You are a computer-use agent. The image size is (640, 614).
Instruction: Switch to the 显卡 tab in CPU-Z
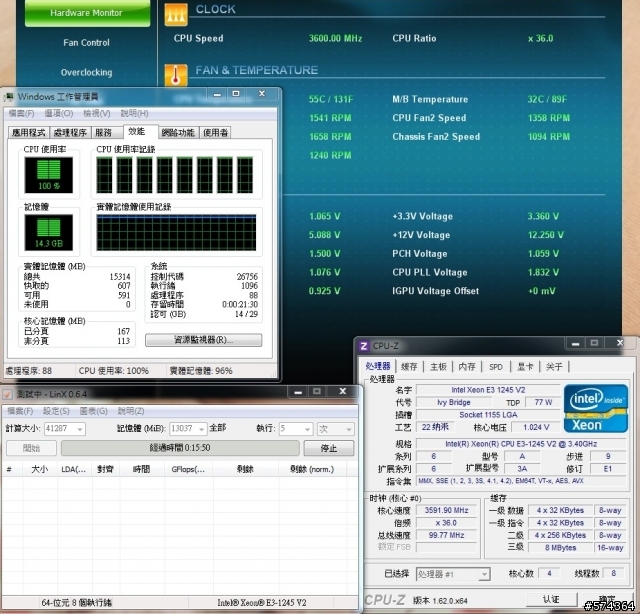[525, 367]
